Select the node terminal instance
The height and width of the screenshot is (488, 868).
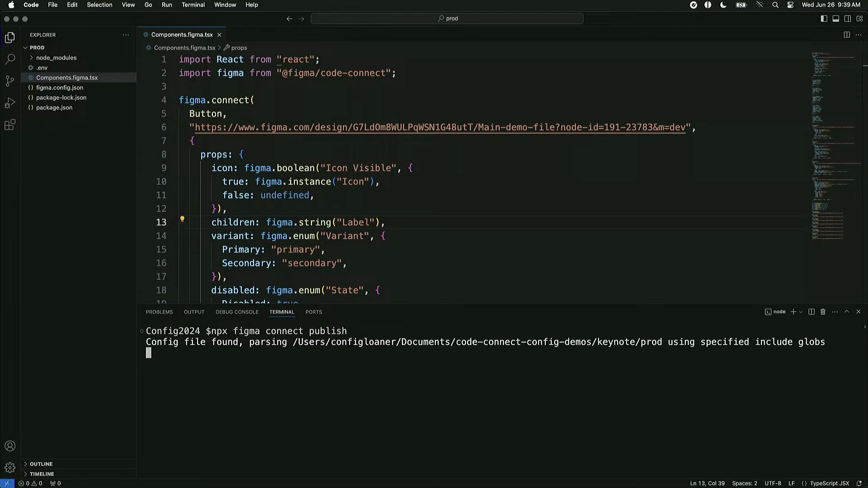point(775,312)
